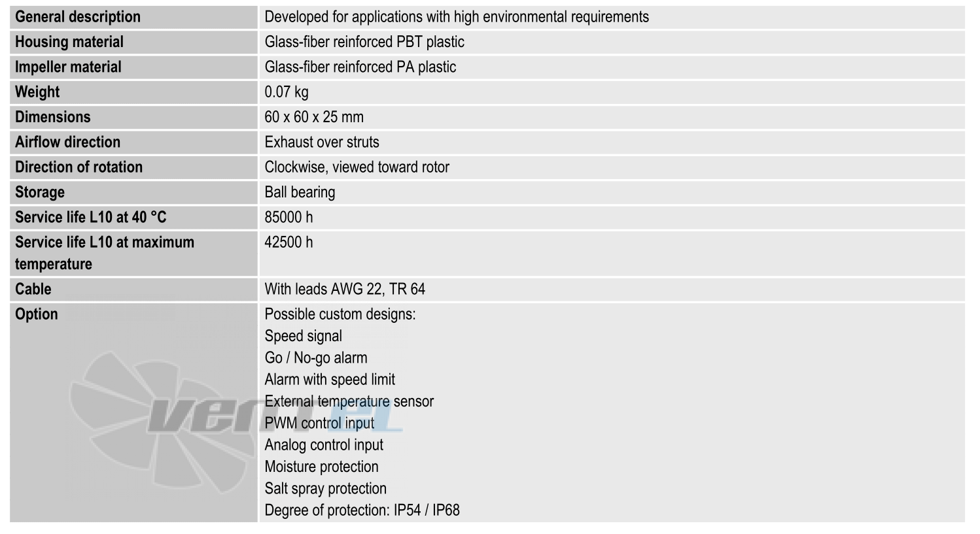Click the Glass-fiber reinforced PBT plastic value
This screenshot has height=534, width=980.
pos(364,42)
